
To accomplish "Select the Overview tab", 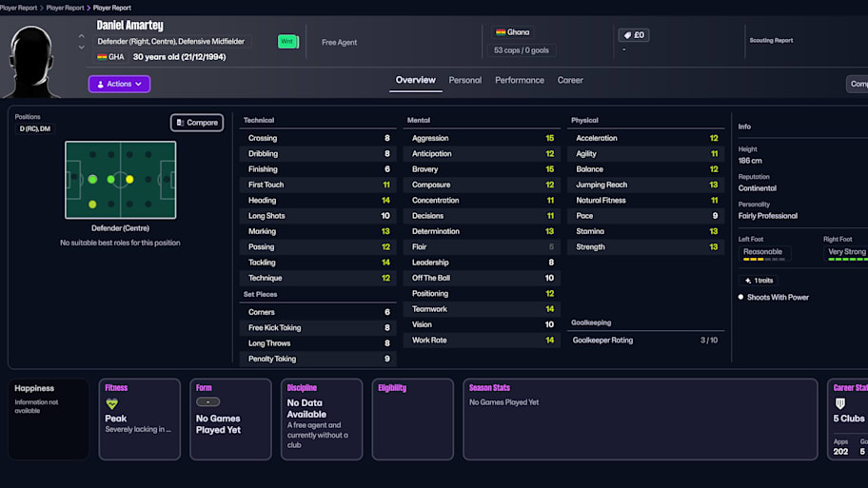I will coord(415,80).
